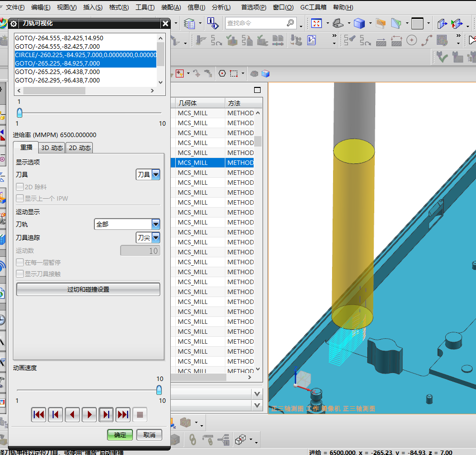476x455 pixels.
Task: Click the 动画速度 slider handle
Action: point(159,389)
